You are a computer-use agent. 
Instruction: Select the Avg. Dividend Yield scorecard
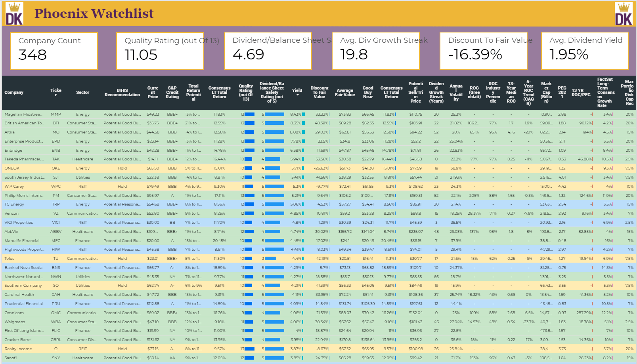pos(585,50)
